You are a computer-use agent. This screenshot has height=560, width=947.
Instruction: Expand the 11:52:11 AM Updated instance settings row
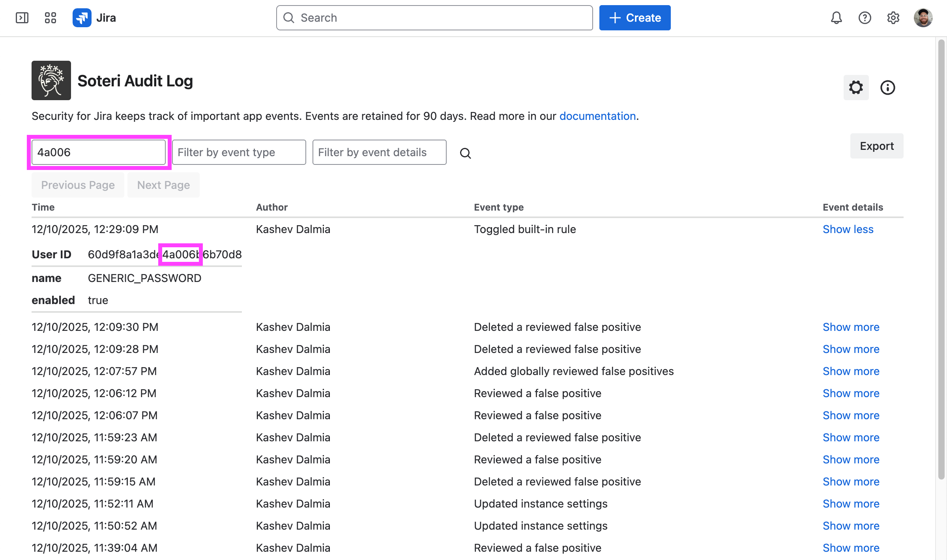coord(851,504)
